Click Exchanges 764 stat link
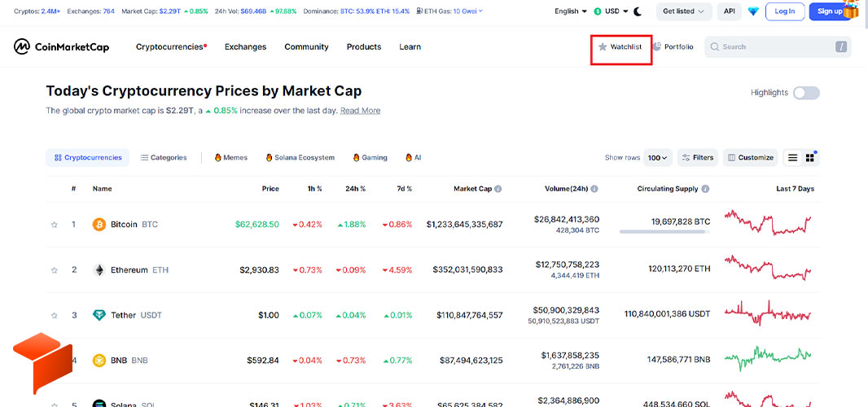This screenshot has height=407, width=868. [x=90, y=11]
